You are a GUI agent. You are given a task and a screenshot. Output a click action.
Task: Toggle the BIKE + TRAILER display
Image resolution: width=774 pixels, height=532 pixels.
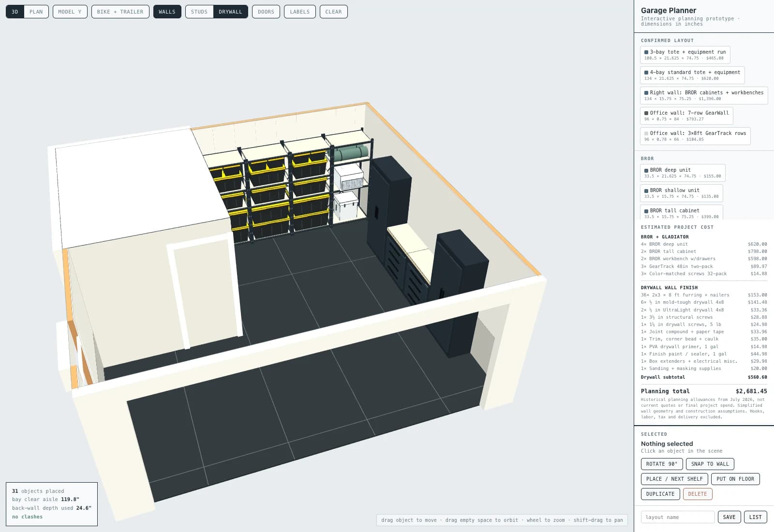pos(120,12)
